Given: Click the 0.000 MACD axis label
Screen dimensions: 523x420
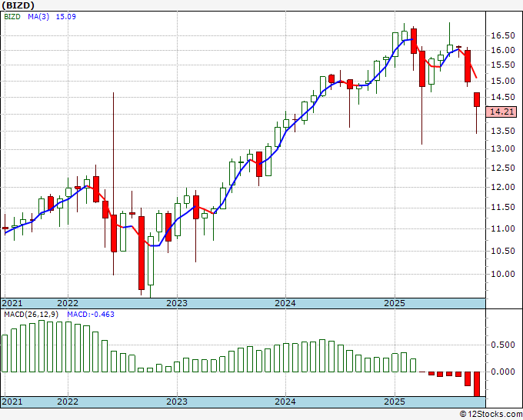Looking at the screenshot, I should pos(503,372).
